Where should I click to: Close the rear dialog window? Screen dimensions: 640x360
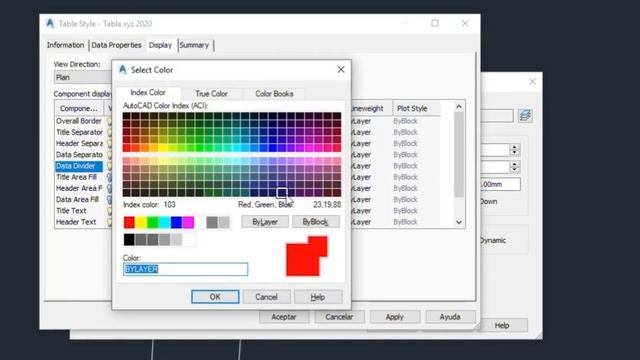[x=532, y=82]
